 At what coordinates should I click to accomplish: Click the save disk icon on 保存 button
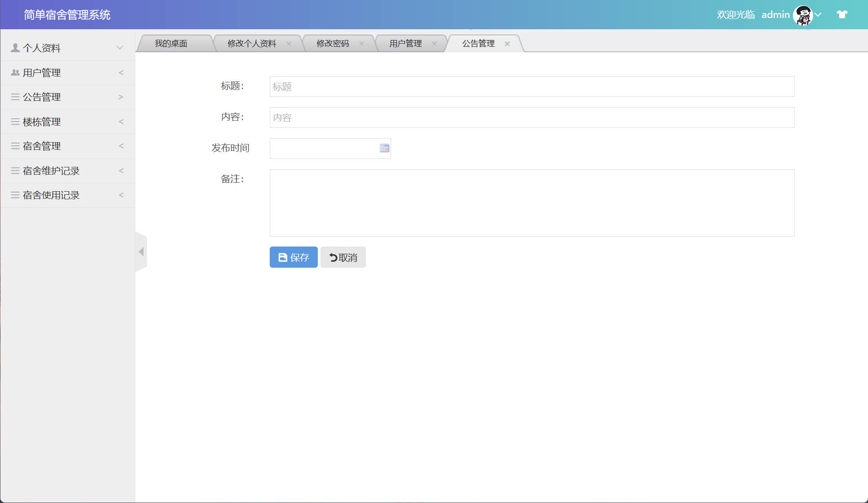tap(282, 257)
